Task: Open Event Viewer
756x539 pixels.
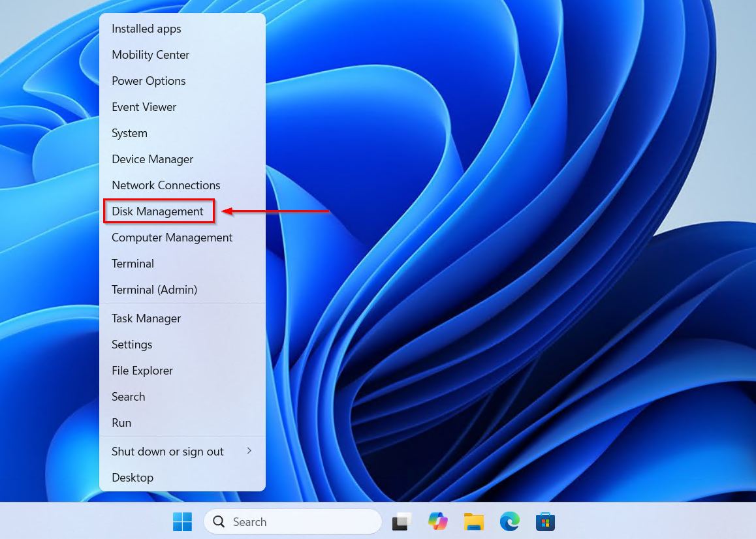Action: click(x=144, y=106)
